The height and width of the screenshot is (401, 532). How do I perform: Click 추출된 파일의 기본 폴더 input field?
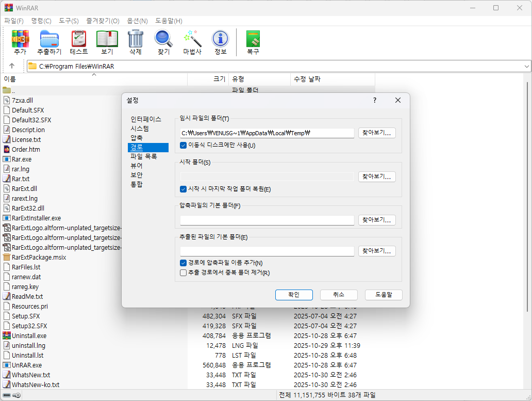pos(267,251)
